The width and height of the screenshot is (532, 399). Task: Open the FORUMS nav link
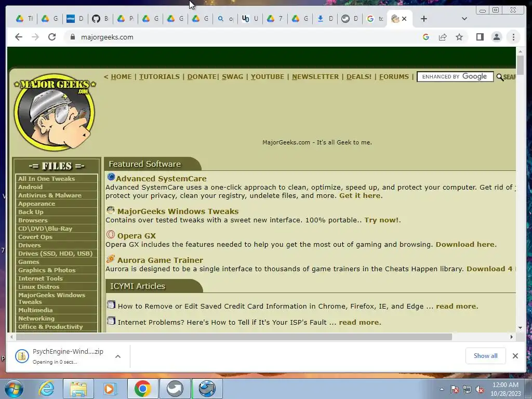(394, 77)
